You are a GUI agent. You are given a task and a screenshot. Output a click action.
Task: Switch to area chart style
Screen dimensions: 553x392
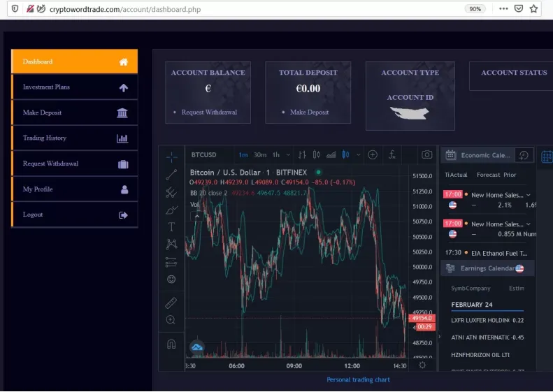coord(331,154)
